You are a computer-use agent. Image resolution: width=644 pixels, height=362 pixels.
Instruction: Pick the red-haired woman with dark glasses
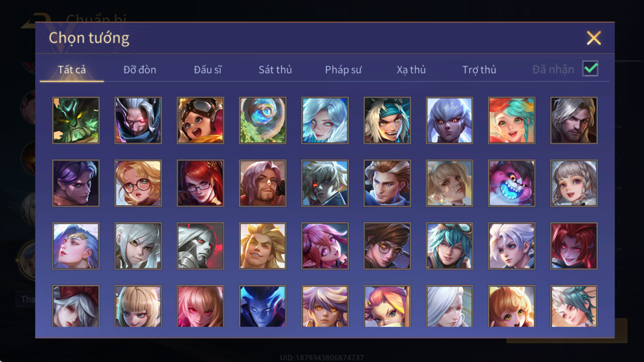[x=200, y=183]
